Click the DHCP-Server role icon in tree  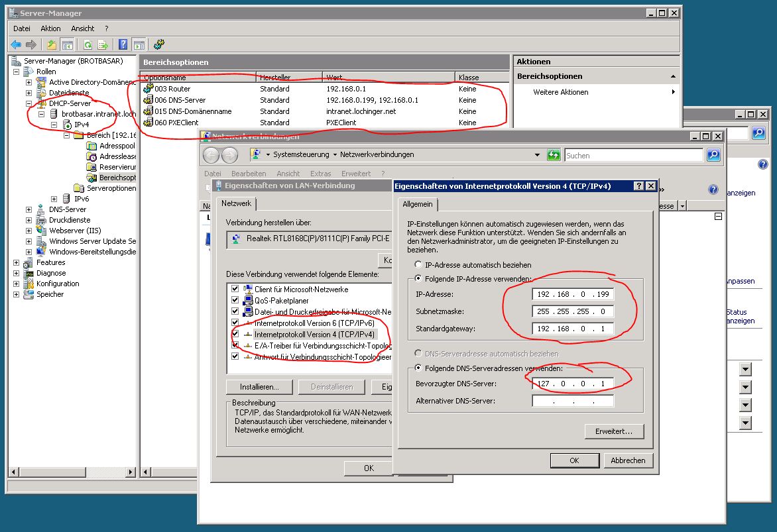[42, 103]
